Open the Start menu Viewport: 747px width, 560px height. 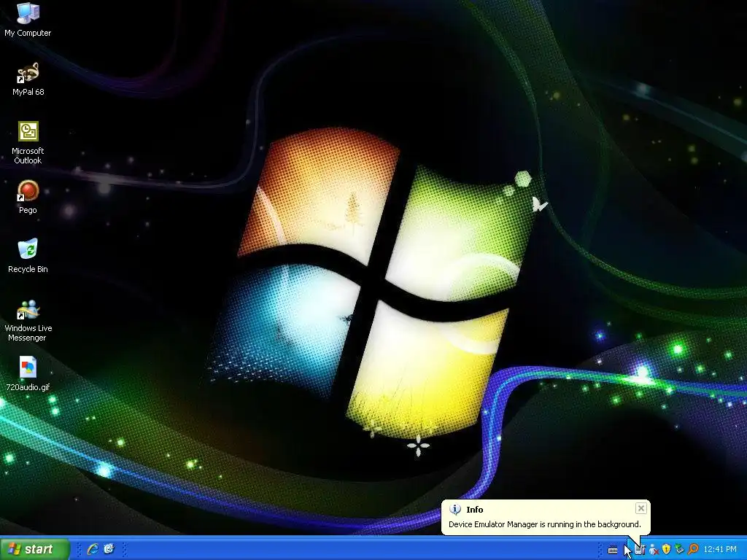35,549
